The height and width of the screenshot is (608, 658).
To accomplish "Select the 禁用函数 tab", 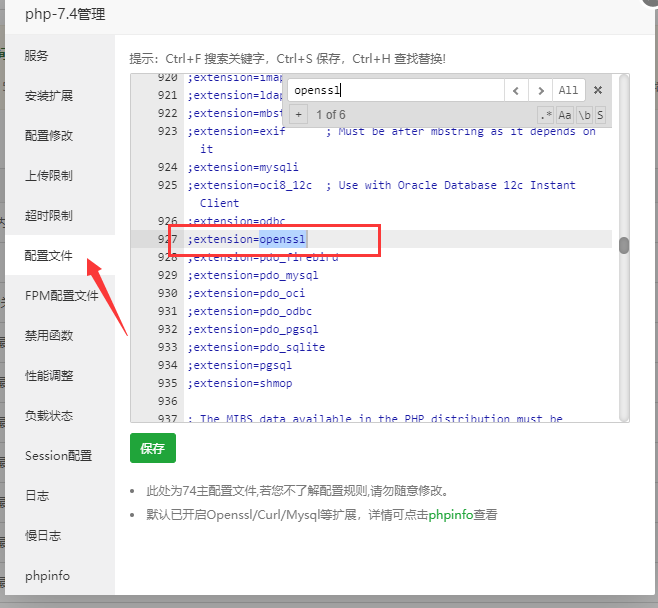I will pos(49,336).
